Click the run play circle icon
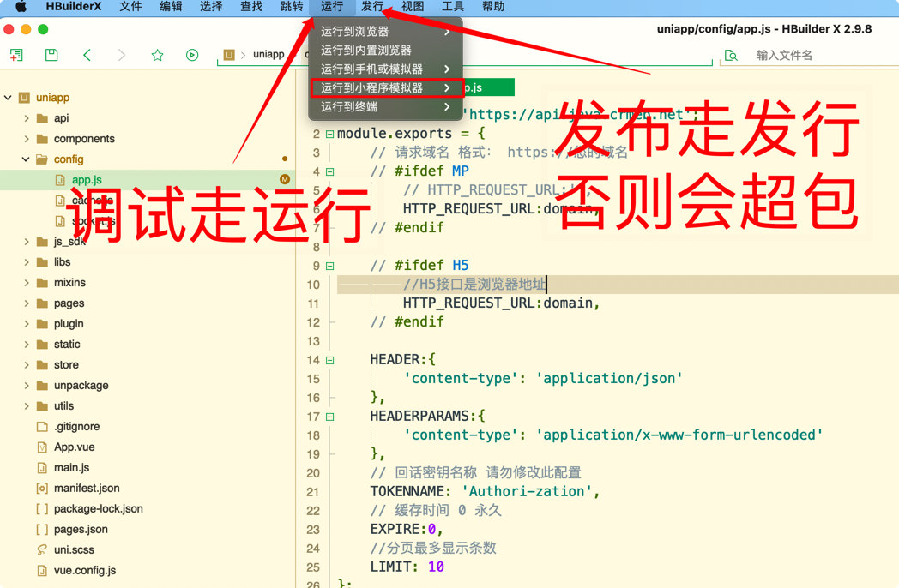Screen dimensions: 899x588 pos(192,55)
